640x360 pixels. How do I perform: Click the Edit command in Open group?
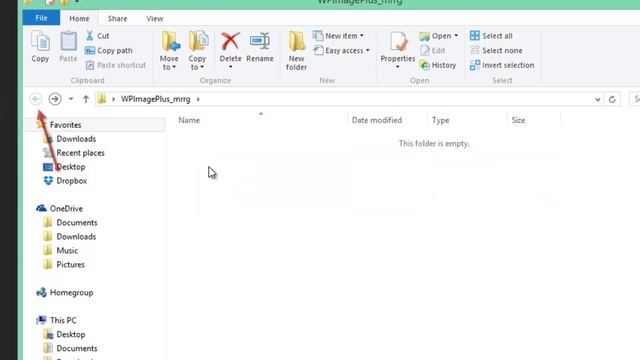click(433, 51)
